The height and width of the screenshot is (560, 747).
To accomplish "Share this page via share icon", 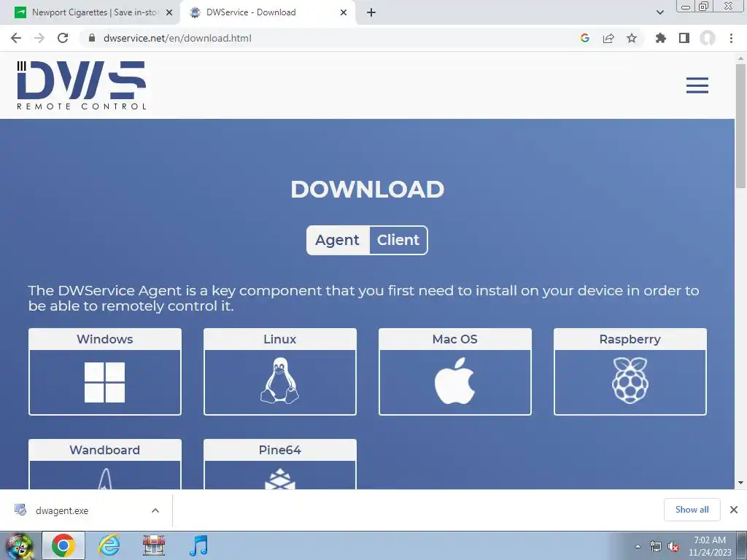I will (608, 38).
